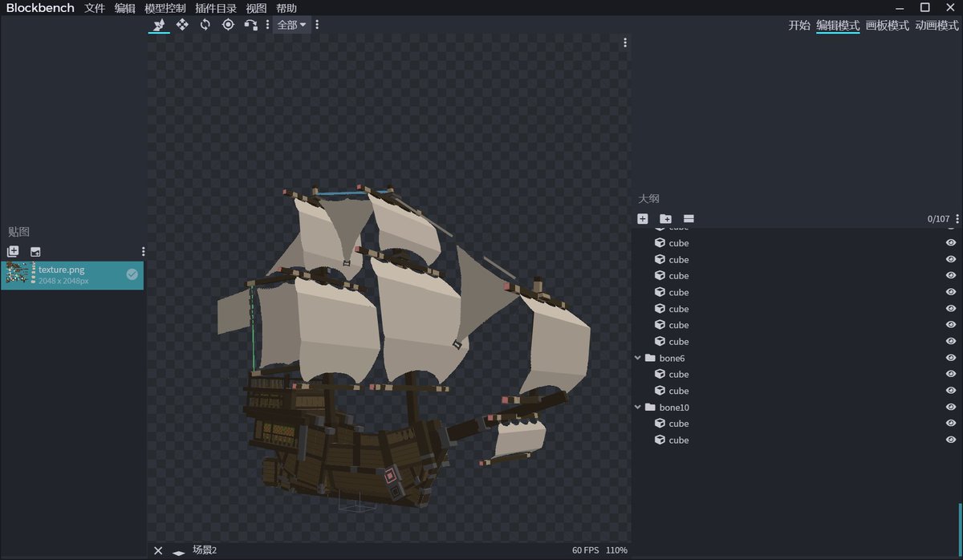Open the 全部 filter dropdown in the toolbar
This screenshot has height=560, width=963.
tap(292, 25)
